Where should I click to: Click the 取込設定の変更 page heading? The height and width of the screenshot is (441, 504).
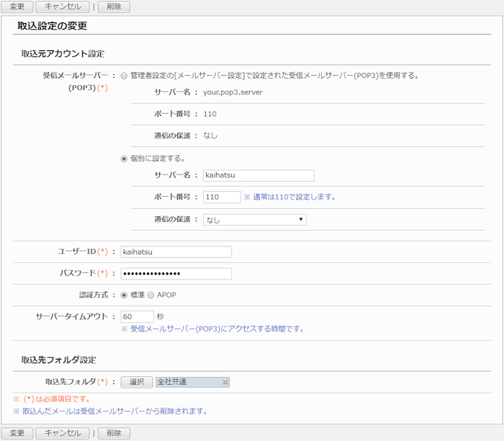point(52,27)
